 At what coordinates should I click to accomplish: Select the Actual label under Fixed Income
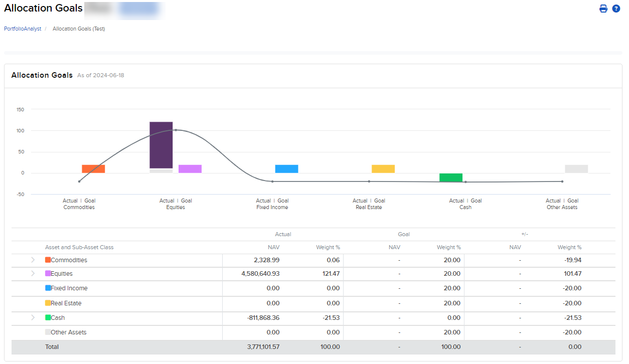pyautogui.click(x=263, y=201)
